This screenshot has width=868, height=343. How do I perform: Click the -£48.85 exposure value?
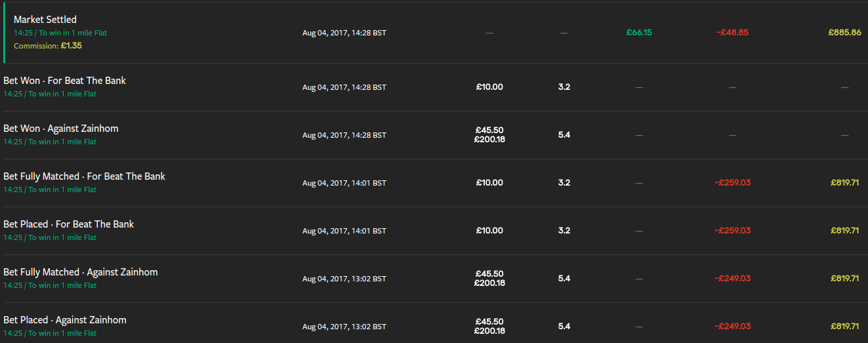732,32
